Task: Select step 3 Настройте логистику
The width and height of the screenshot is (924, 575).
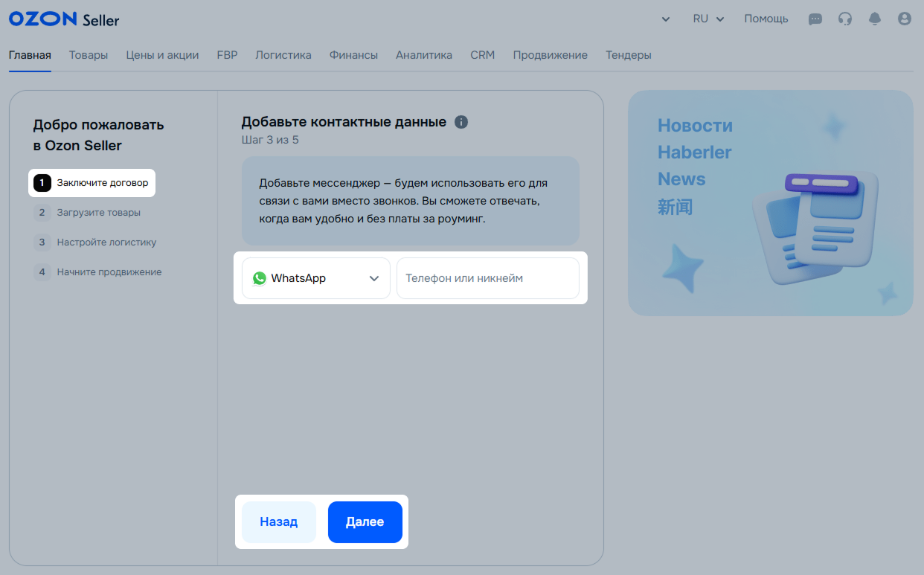Action: tap(95, 242)
